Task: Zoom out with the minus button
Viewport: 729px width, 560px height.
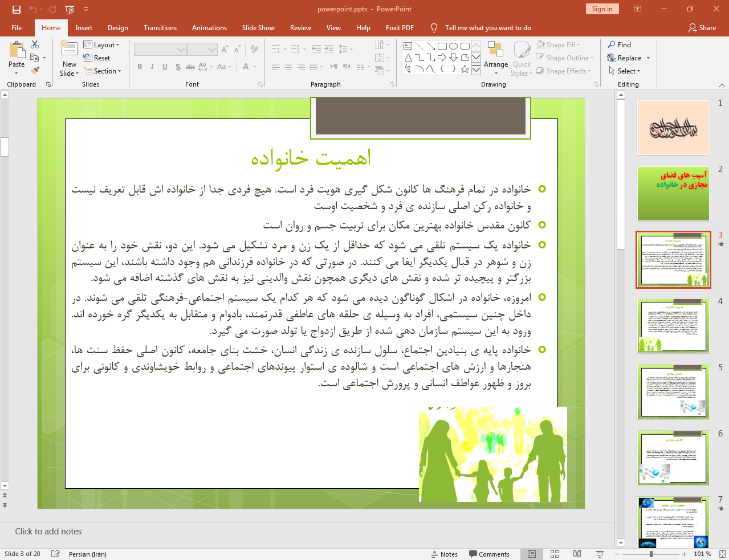Action: [617, 554]
